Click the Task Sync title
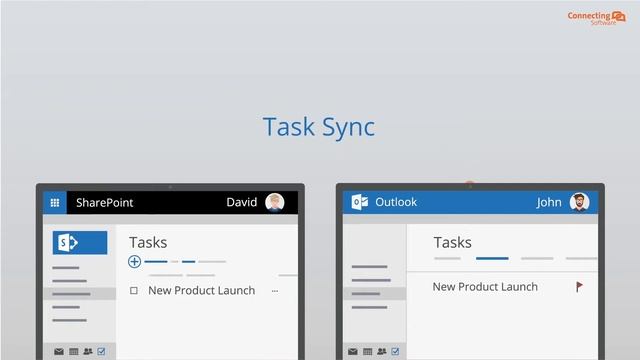Image resolution: width=640 pixels, height=360 pixels. [x=319, y=127]
